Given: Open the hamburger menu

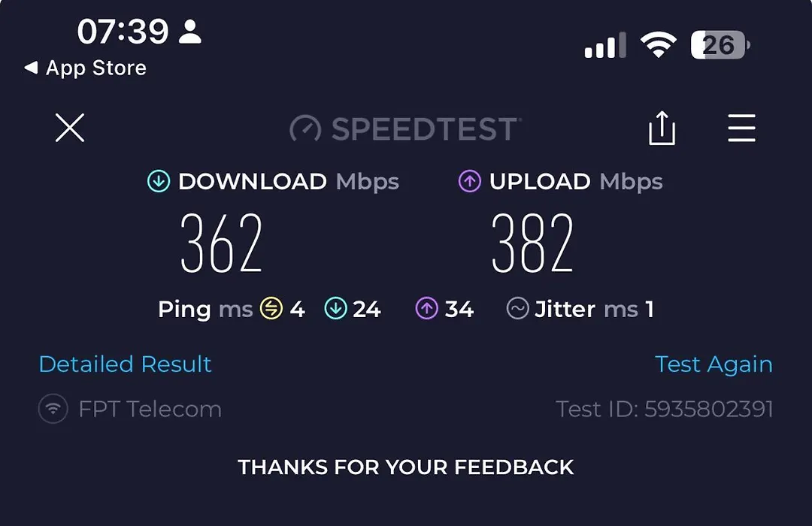Looking at the screenshot, I should click(741, 128).
